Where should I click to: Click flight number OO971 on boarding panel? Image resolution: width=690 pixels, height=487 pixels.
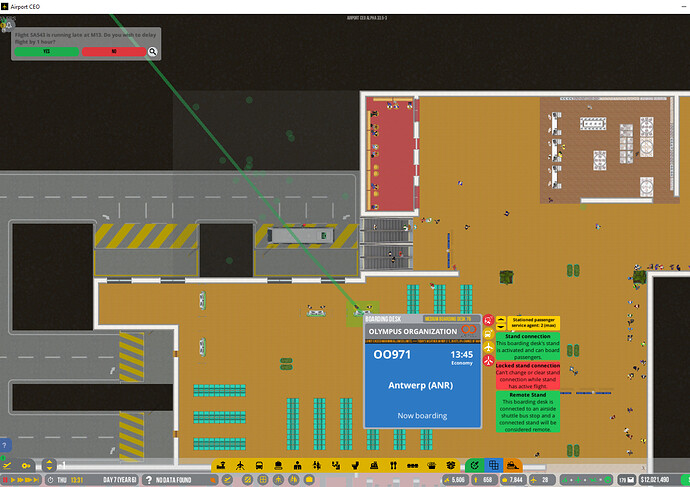pos(392,355)
